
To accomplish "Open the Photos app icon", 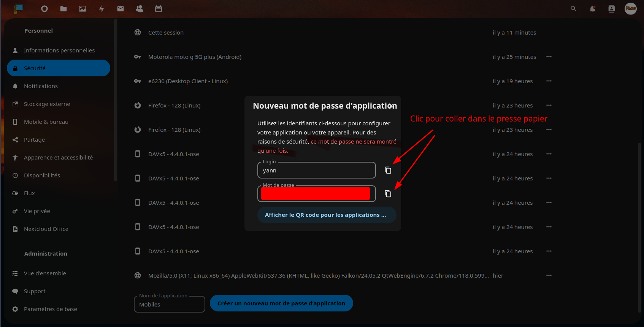I will pos(82,9).
